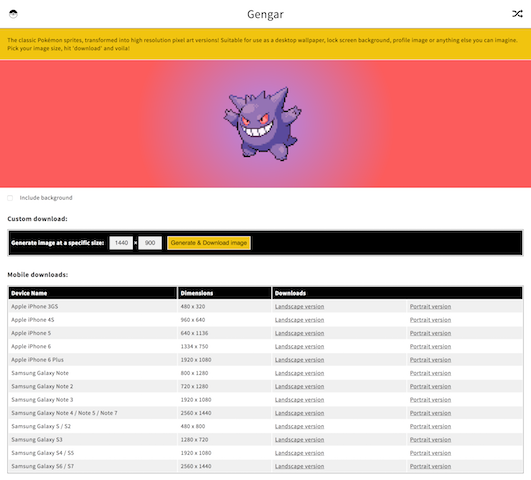The height and width of the screenshot is (480, 531).
Task: Click the width field showing 1440
Action: point(121,243)
